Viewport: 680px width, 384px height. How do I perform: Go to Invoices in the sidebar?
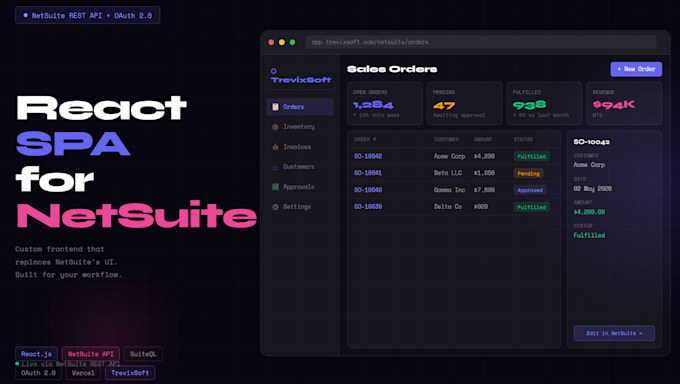click(x=300, y=147)
